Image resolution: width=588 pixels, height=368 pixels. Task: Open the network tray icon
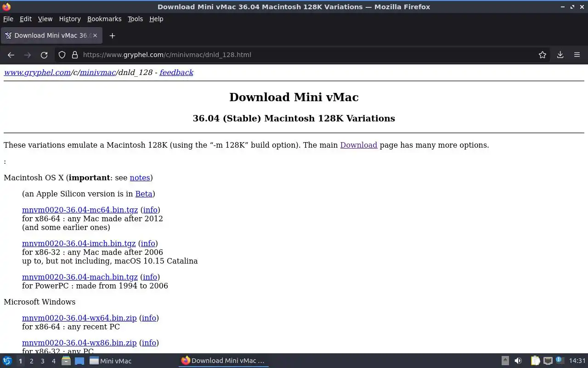[548, 361]
